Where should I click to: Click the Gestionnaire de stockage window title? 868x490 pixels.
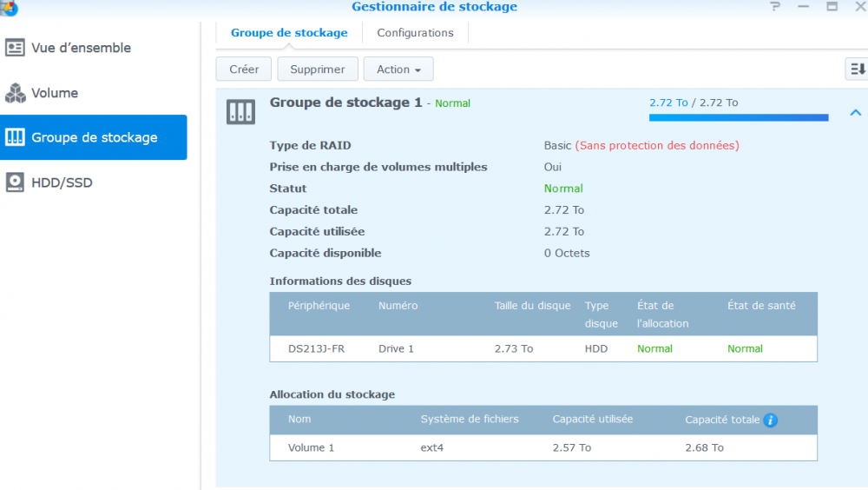(x=435, y=7)
